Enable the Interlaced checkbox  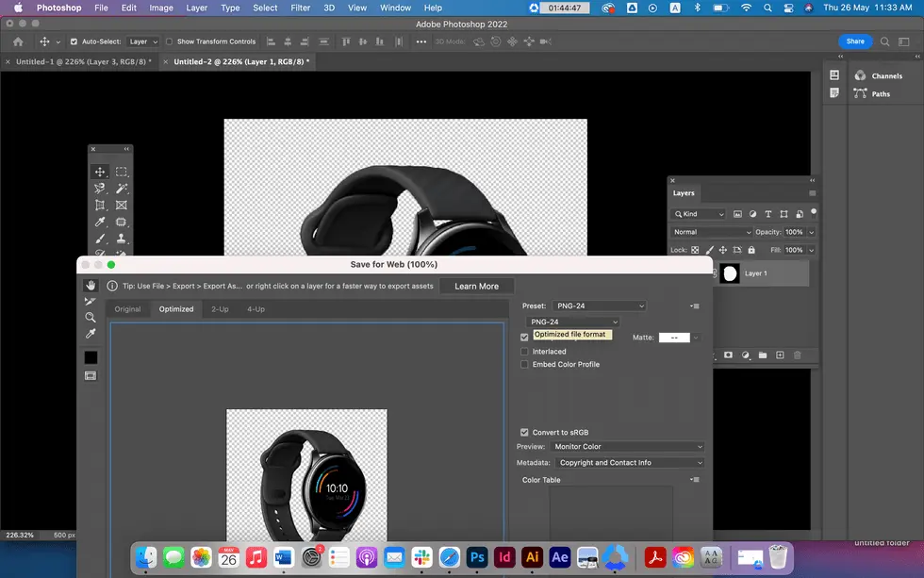tap(524, 351)
